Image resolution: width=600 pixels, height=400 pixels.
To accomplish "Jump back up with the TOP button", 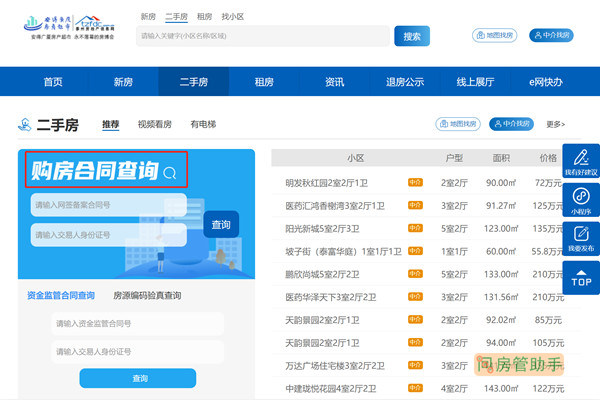I will click(581, 278).
